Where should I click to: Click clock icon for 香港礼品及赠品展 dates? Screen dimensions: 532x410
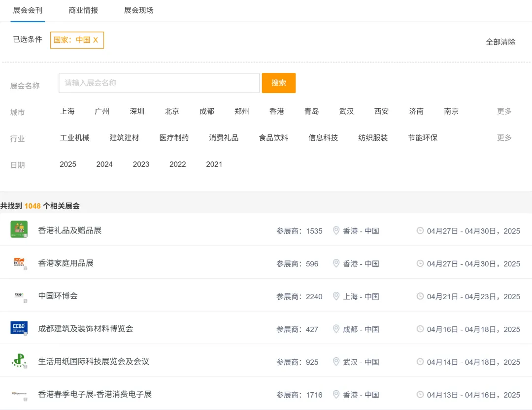pos(420,231)
